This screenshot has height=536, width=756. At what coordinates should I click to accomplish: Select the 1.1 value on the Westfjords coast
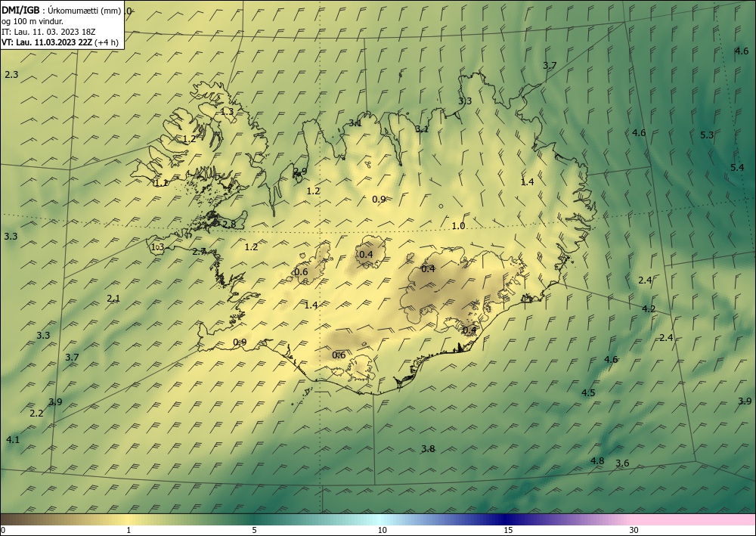[x=160, y=183]
